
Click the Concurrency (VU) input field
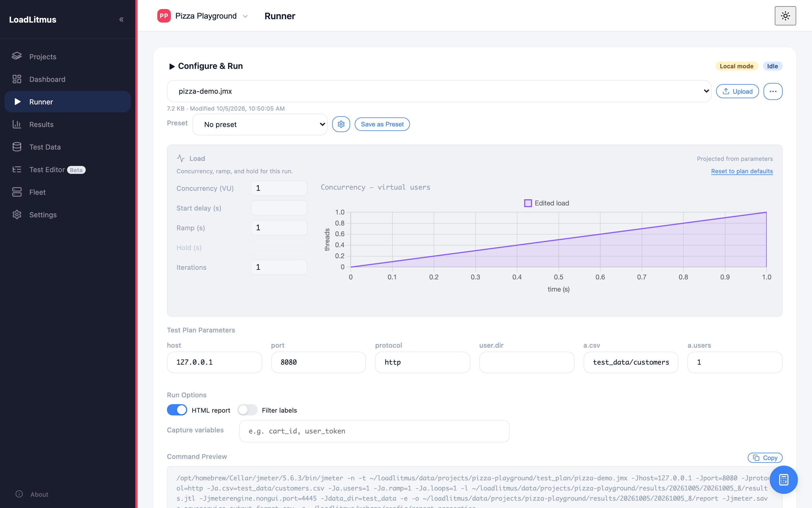coord(279,188)
